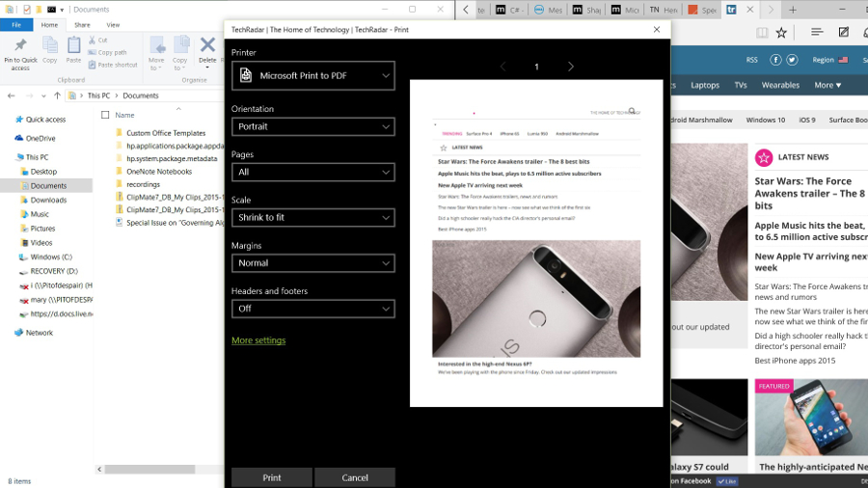Click the Edge browser back arrow
The width and height of the screenshot is (868, 488).
466,10
